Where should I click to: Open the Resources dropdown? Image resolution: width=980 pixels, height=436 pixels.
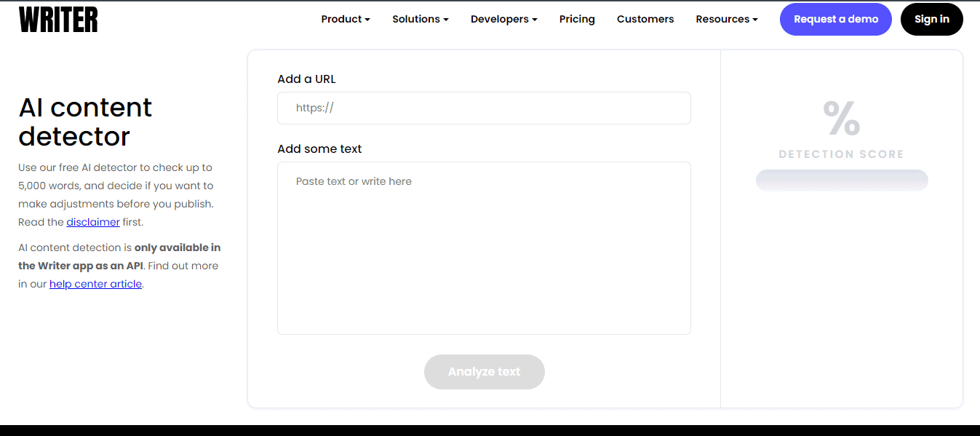726,20
